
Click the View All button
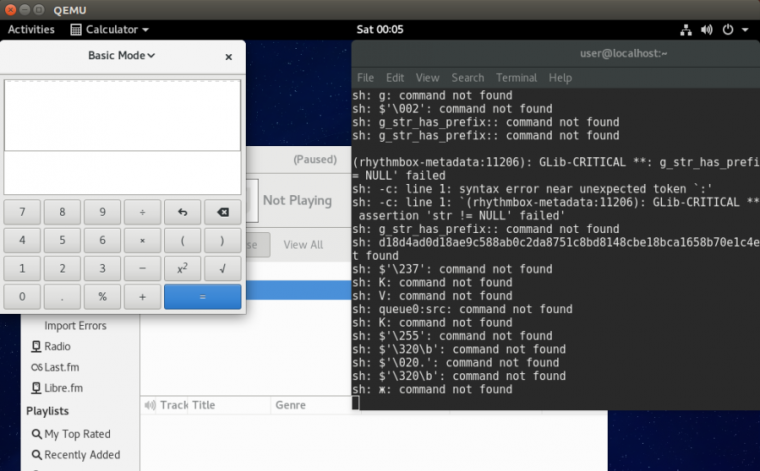click(x=303, y=245)
